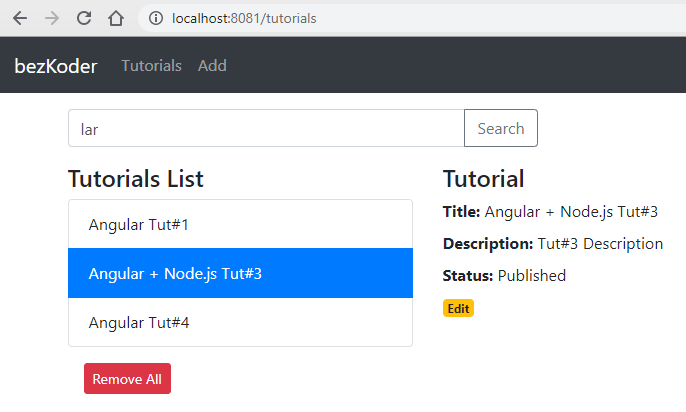Screen dimensions: 686x412
Task: Open the bezKoder brand link
Action: tap(56, 66)
